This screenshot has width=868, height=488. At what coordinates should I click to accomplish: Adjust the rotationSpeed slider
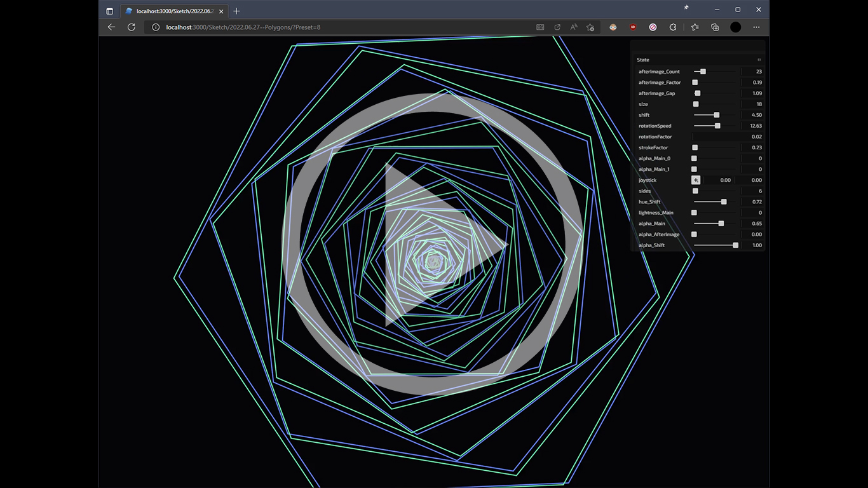click(x=716, y=126)
